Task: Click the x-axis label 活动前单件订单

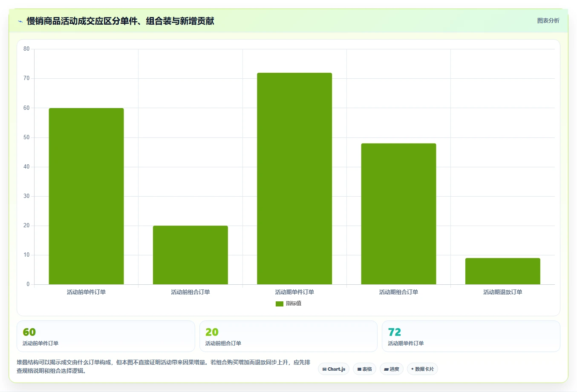Action: 87,292
